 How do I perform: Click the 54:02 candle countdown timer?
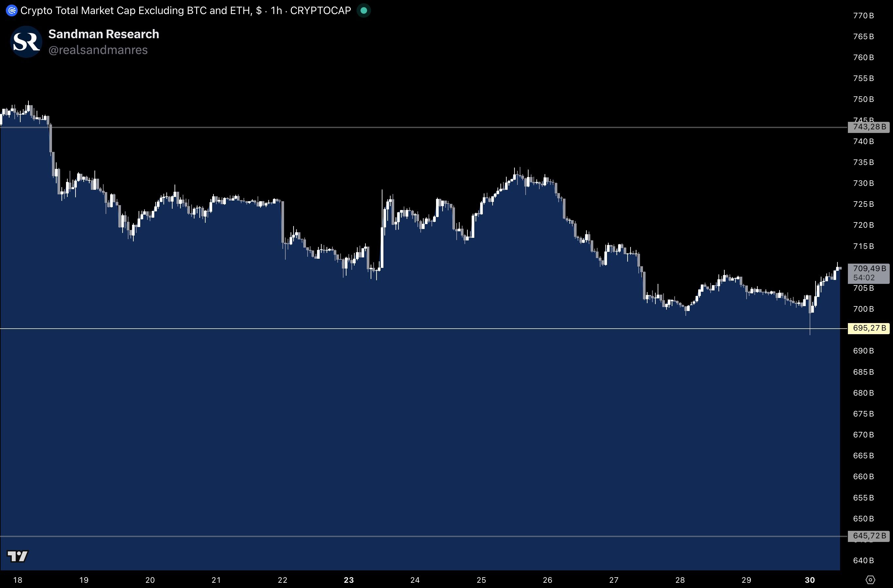click(x=864, y=278)
